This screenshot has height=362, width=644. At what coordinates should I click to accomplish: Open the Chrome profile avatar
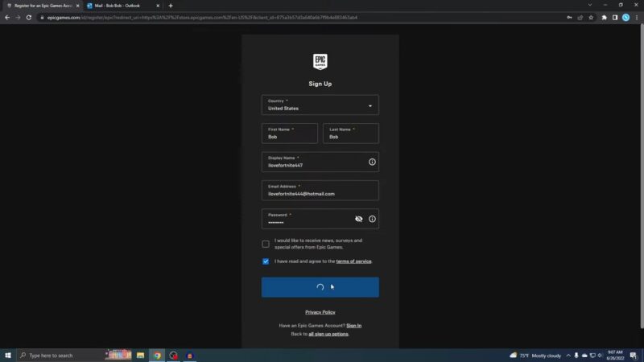(625, 18)
